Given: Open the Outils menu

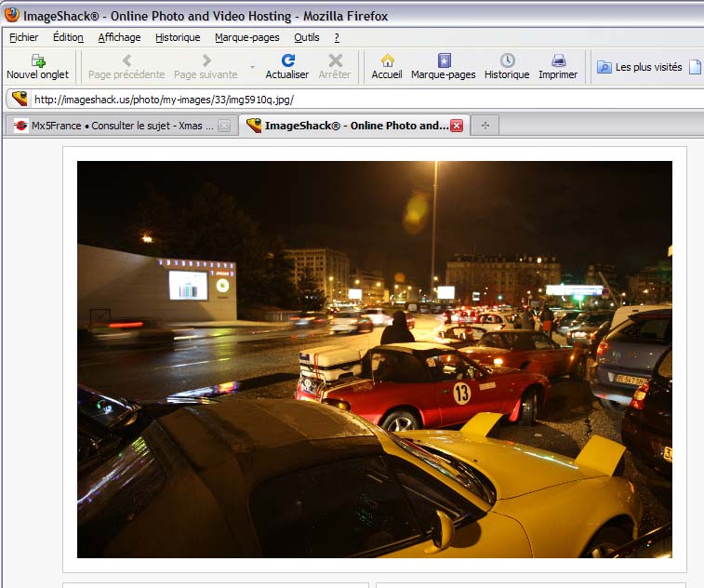Looking at the screenshot, I should 307,37.
